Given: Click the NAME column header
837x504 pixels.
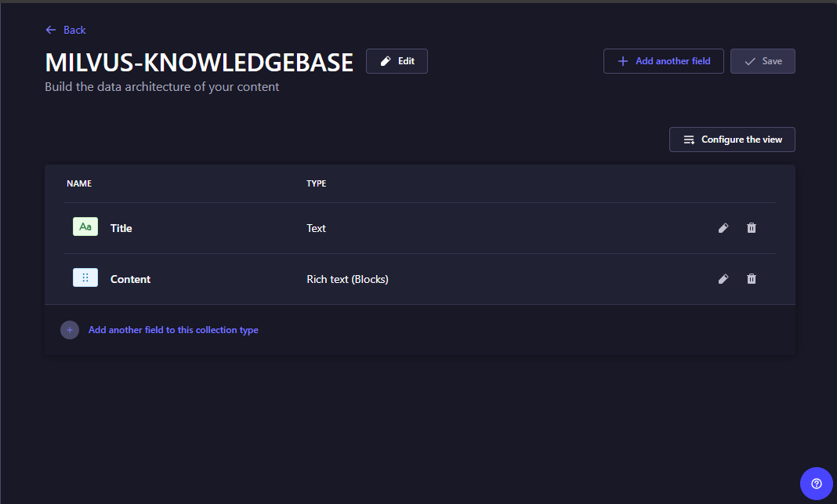Looking at the screenshot, I should tap(79, 183).
